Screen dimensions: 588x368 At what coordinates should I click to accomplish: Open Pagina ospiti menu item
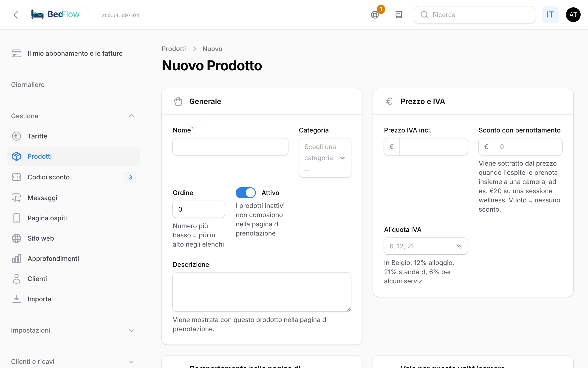(x=73, y=218)
